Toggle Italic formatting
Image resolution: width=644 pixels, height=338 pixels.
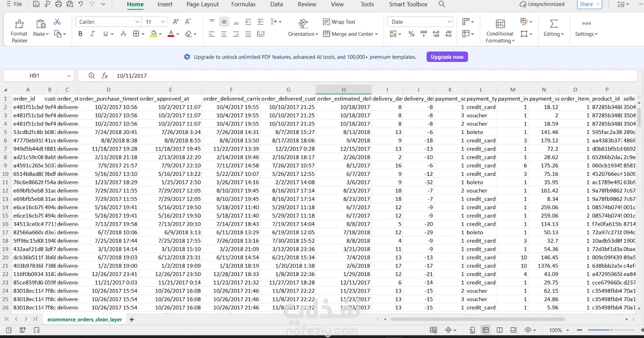coord(92,34)
